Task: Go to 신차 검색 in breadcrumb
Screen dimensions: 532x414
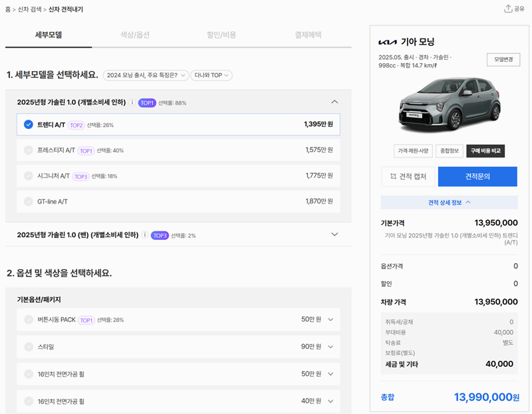Action: coord(29,9)
